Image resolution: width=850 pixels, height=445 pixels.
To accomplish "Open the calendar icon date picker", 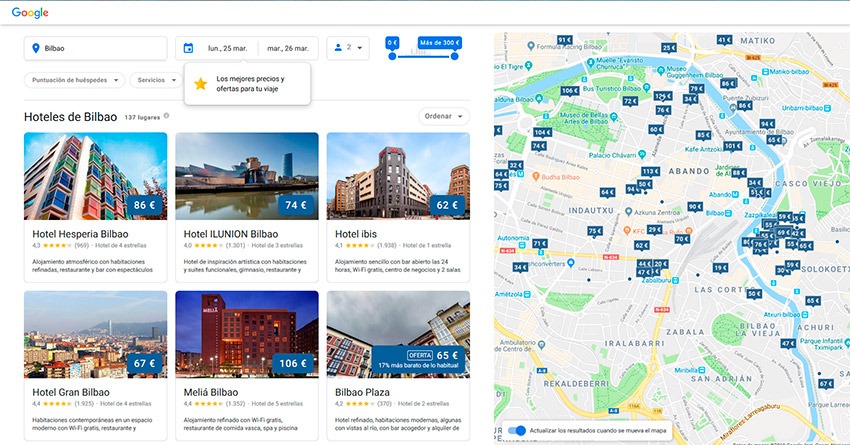I will coord(189,48).
